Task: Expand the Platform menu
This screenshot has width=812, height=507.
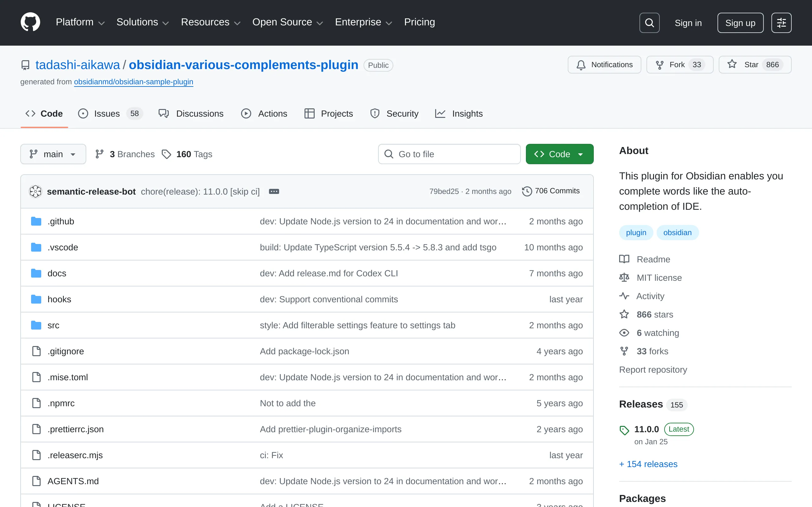Action: 80,22
